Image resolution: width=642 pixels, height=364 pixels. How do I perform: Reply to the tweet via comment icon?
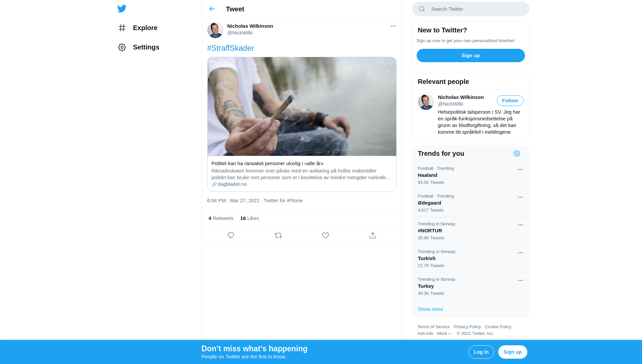pos(231,235)
